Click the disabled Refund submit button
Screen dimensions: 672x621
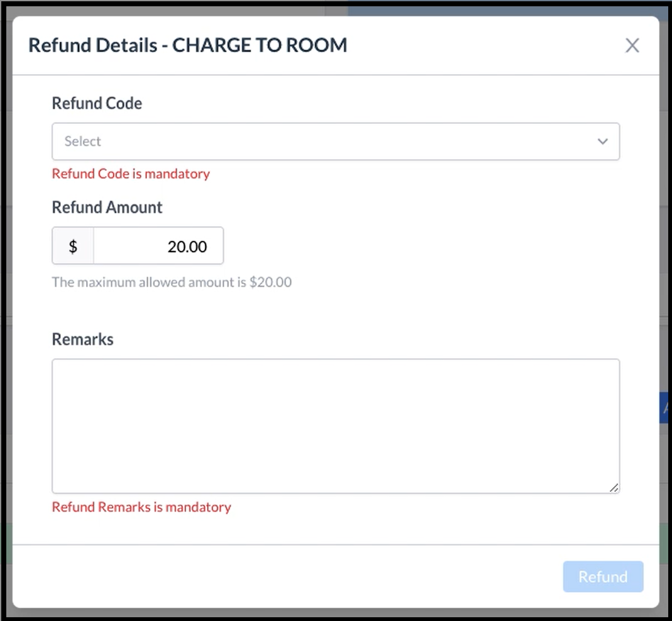[602, 576]
